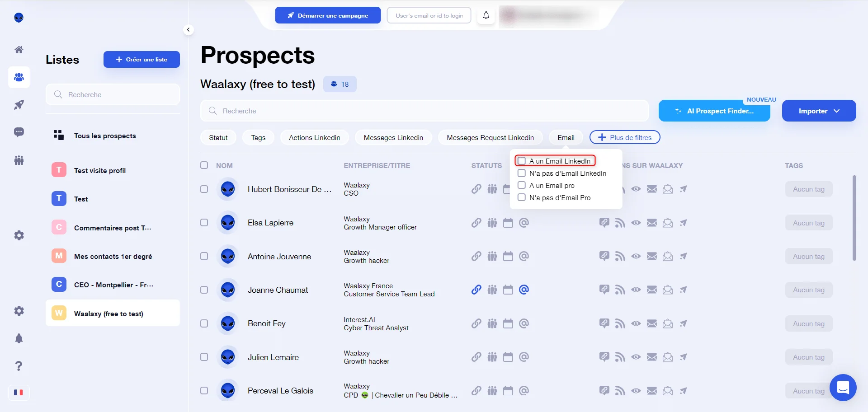Click the people status icon for Benoit Fey
The height and width of the screenshot is (412, 868).
click(x=492, y=323)
